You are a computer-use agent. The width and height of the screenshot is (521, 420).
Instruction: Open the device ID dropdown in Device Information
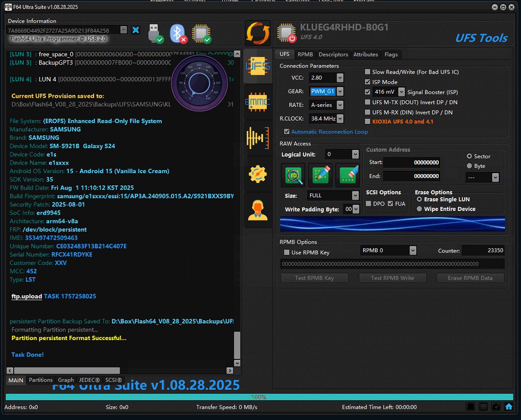click(x=123, y=30)
